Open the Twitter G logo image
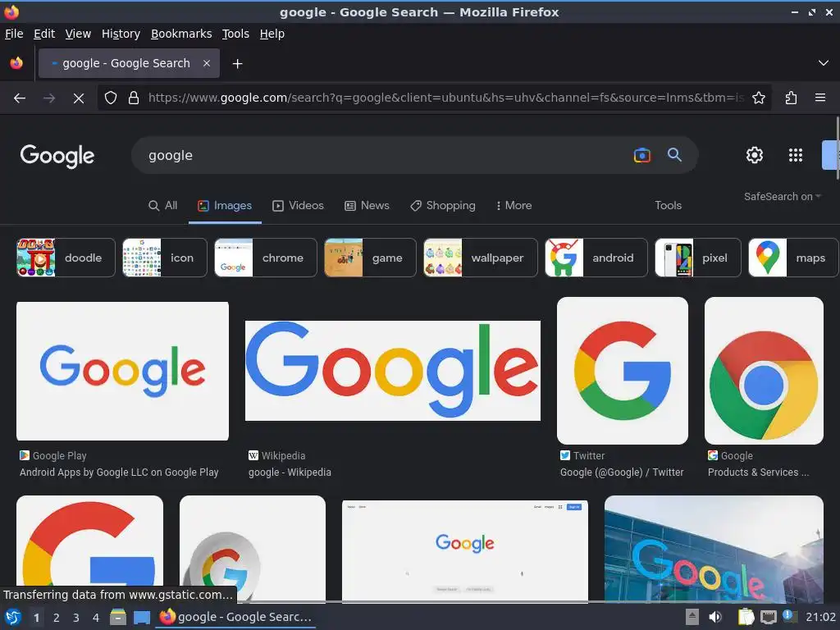The image size is (840, 630). pos(623,371)
